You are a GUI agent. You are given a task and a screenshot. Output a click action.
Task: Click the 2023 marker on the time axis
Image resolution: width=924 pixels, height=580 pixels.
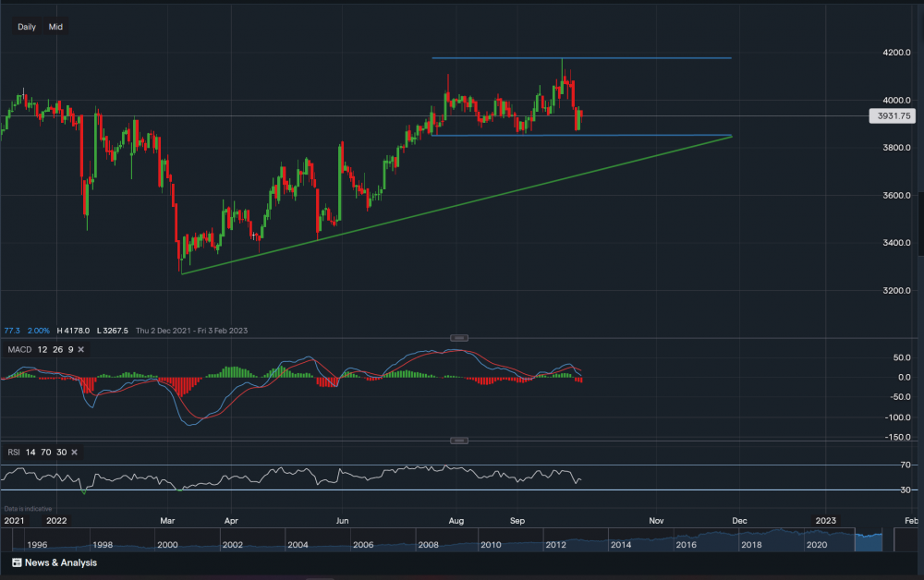(825, 520)
